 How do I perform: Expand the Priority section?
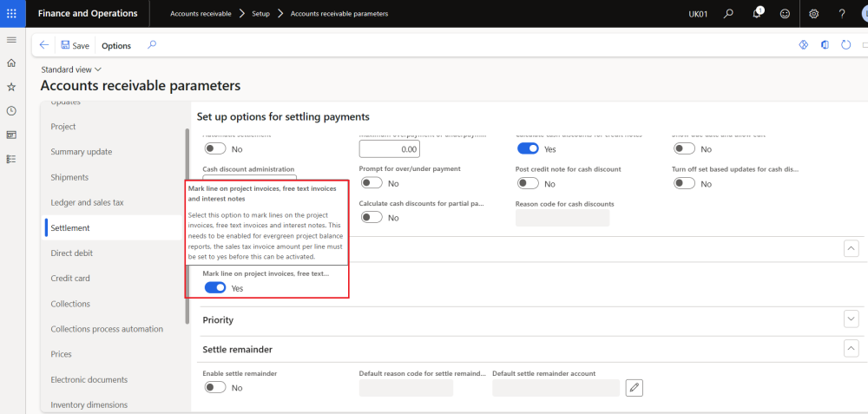tap(851, 319)
